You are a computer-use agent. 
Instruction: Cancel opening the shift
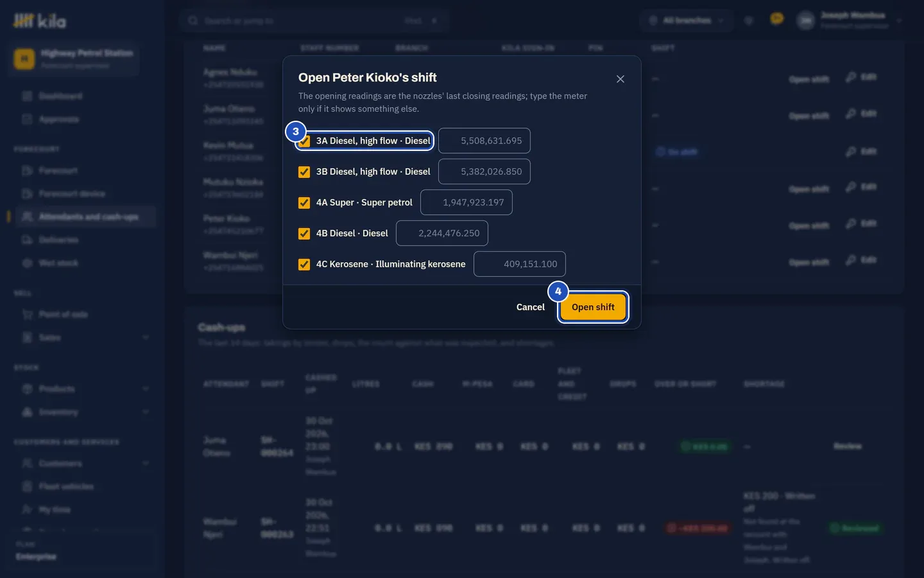click(x=531, y=307)
